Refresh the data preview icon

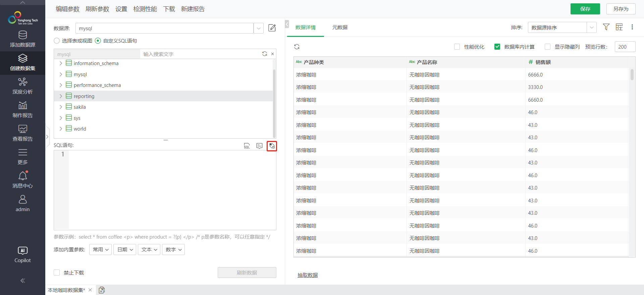297,47
